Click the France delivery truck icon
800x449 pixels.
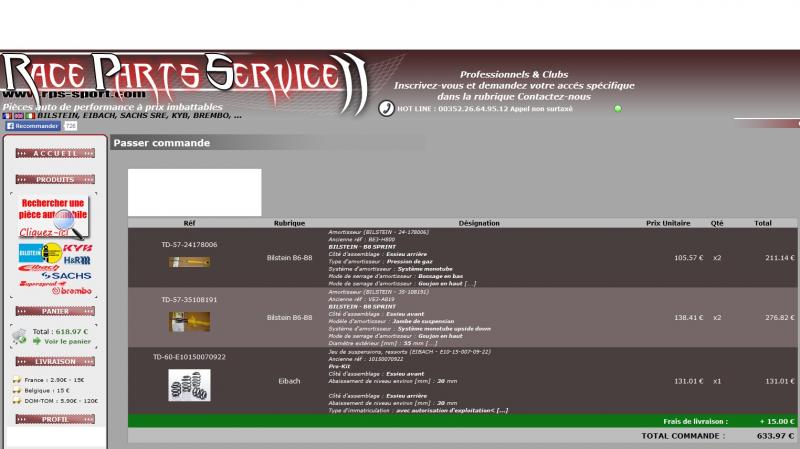tap(17, 380)
